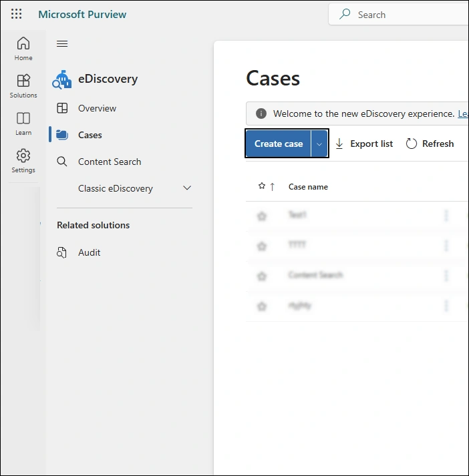The width and height of the screenshot is (469, 476).
Task: Favorite the first case row star
Action: pyautogui.click(x=261, y=216)
